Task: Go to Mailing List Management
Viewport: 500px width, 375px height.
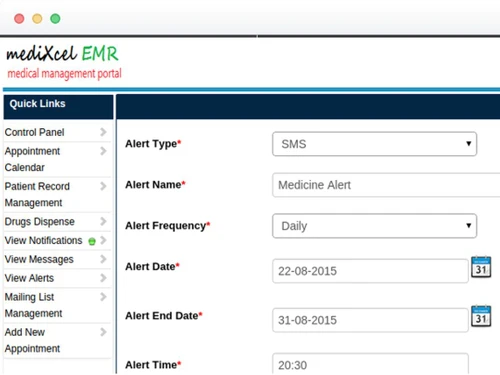Action: tap(33, 305)
